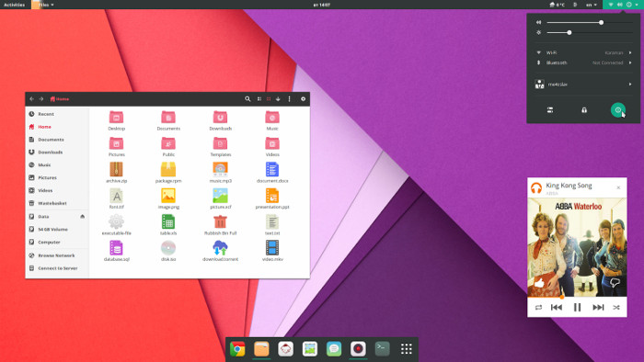Close the music player notification
Image resolution: width=644 pixels, height=362 pixels.
point(618,187)
